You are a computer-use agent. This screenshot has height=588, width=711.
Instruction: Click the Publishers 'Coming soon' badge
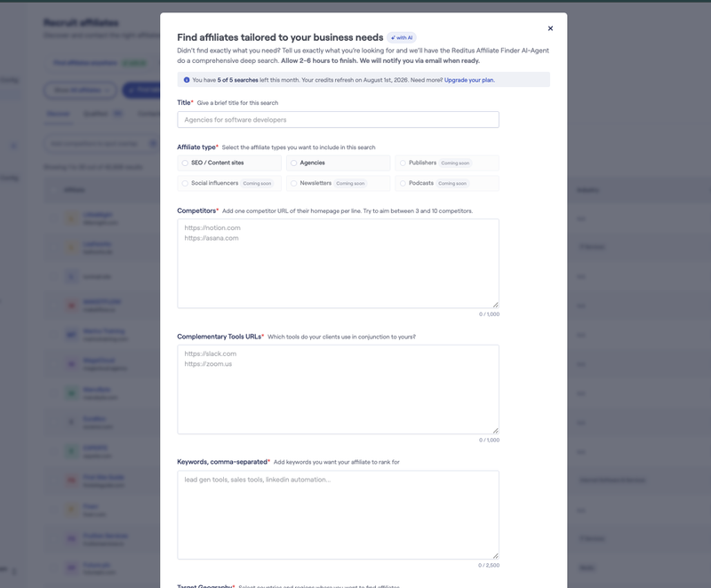coord(455,163)
